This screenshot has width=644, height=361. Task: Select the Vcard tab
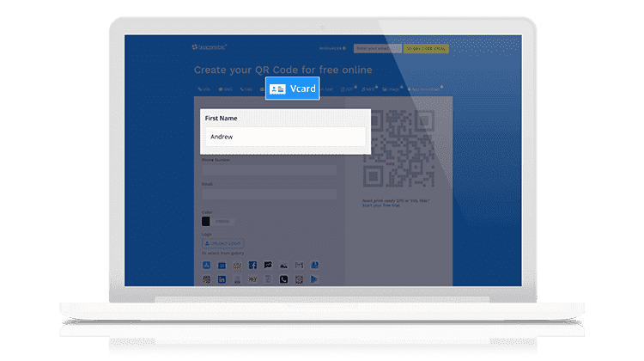pos(292,89)
